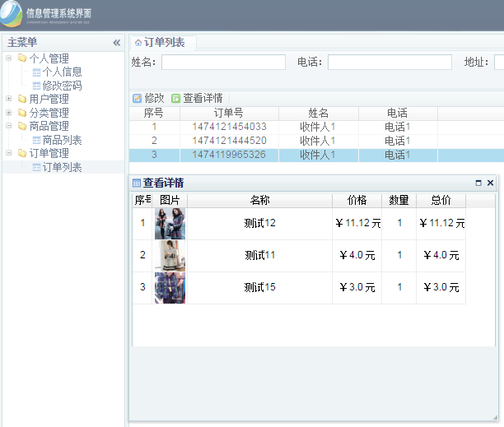Open 修改密码 in the menu tree
504x427 pixels.
(x=62, y=86)
